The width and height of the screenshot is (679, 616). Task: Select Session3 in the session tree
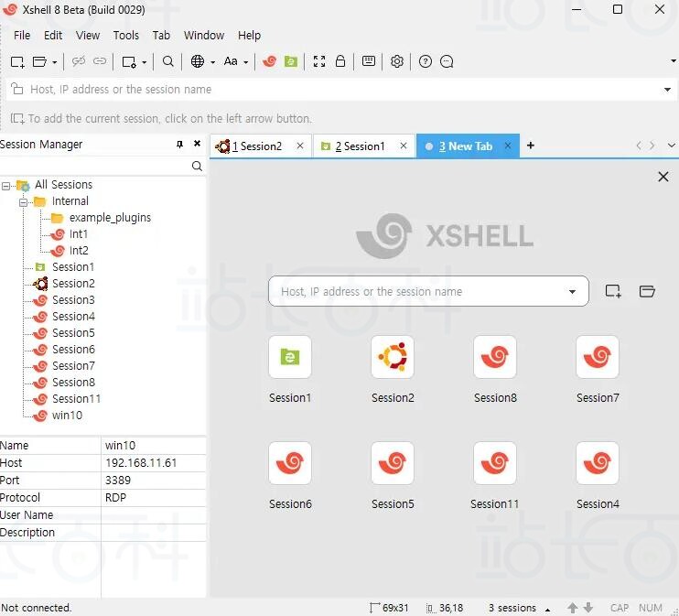coord(73,300)
